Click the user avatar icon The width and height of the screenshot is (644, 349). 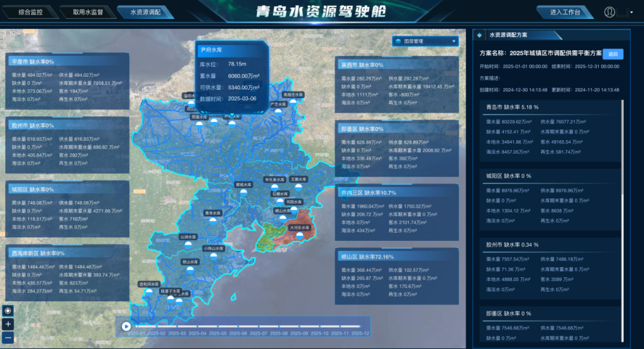pyautogui.click(x=609, y=12)
